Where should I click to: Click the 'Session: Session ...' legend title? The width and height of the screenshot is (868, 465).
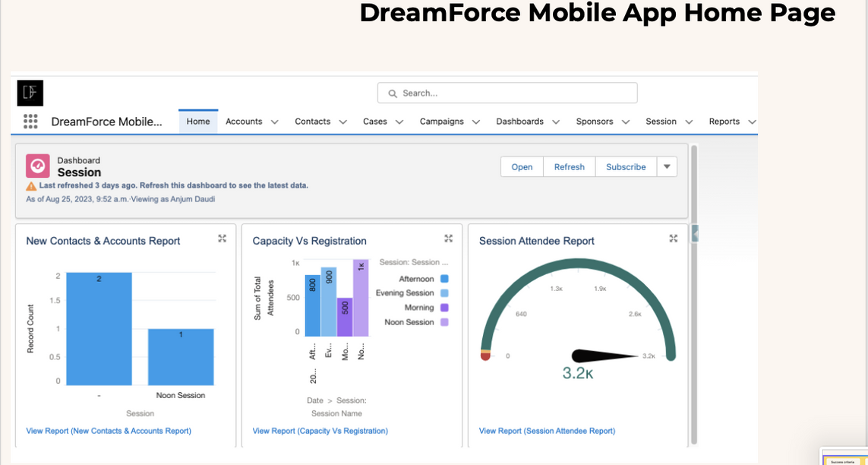[x=414, y=262]
